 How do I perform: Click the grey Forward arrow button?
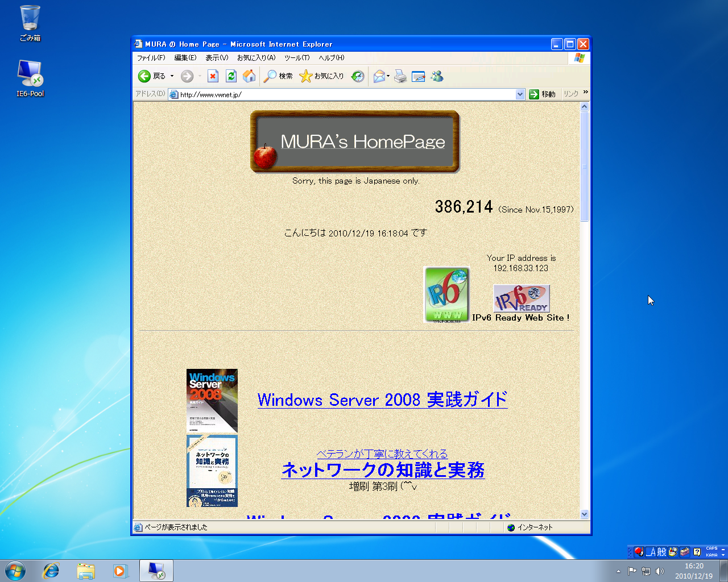(x=187, y=76)
